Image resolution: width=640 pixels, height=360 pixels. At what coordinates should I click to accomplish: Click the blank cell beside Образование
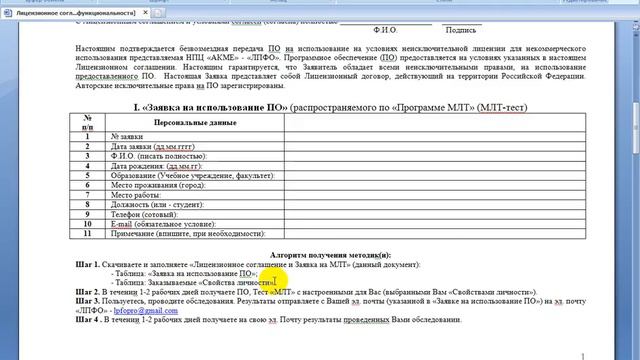pyautogui.click(x=435, y=176)
